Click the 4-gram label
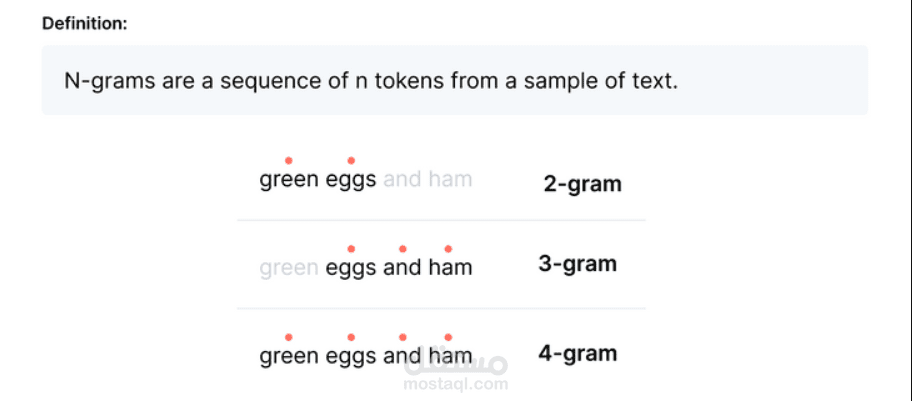The image size is (912, 401). tap(578, 353)
